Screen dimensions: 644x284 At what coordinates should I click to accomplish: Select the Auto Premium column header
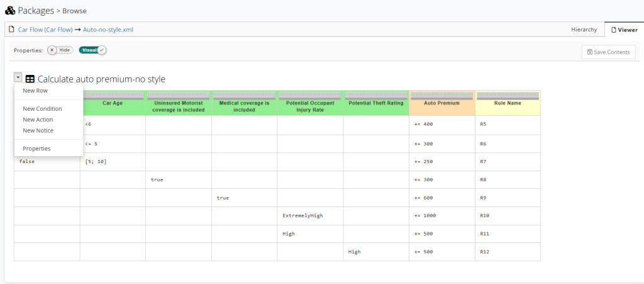point(442,103)
